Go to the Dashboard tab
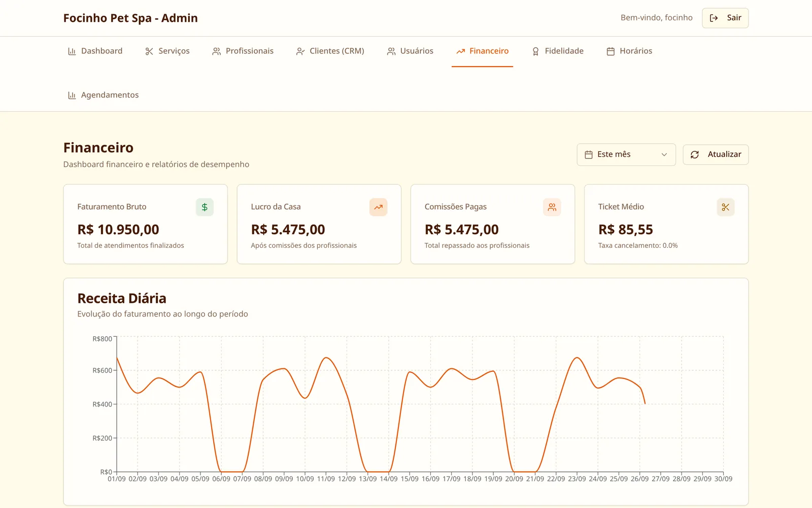 tap(95, 51)
